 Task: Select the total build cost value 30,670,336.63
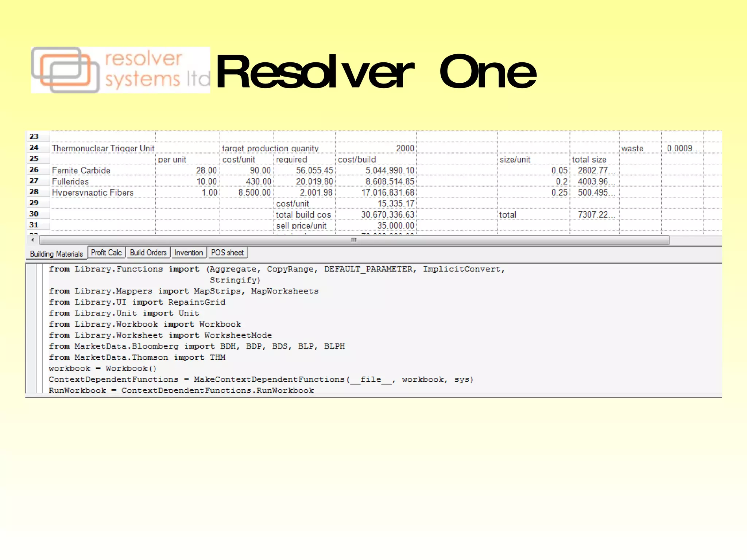(x=376, y=214)
